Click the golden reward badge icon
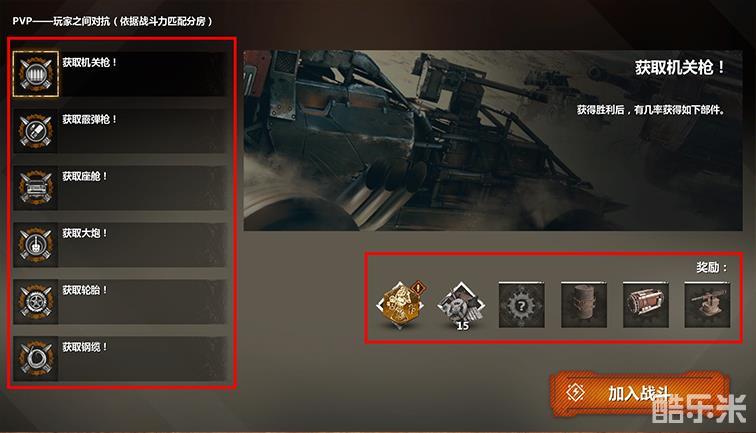 click(x=400, y=305)
